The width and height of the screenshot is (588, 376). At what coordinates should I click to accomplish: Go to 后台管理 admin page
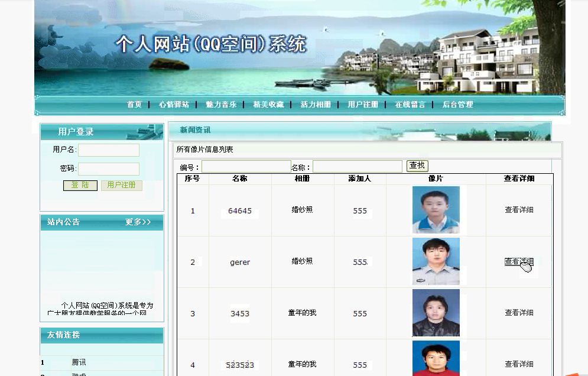coord(457,104)
